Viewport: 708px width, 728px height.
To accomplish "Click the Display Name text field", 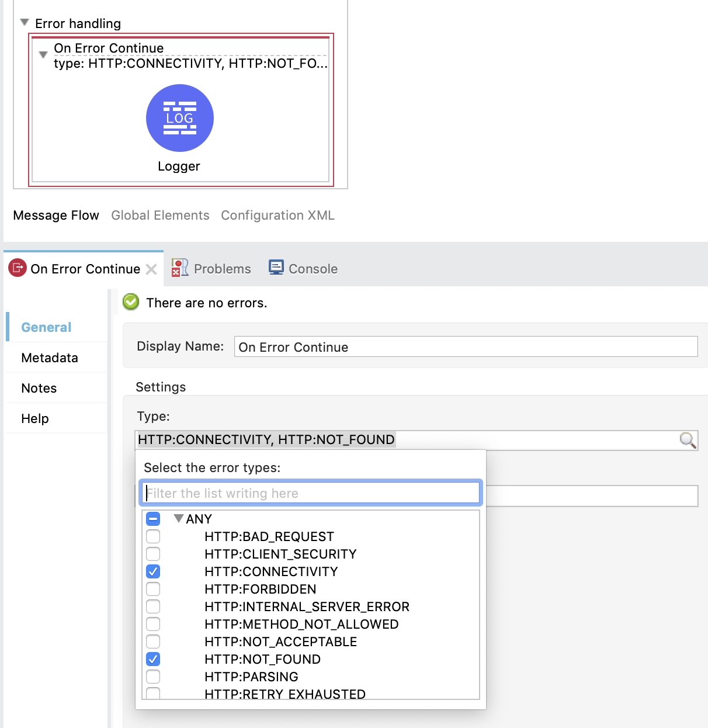I will pyautogui.click(x=465, y=347).
